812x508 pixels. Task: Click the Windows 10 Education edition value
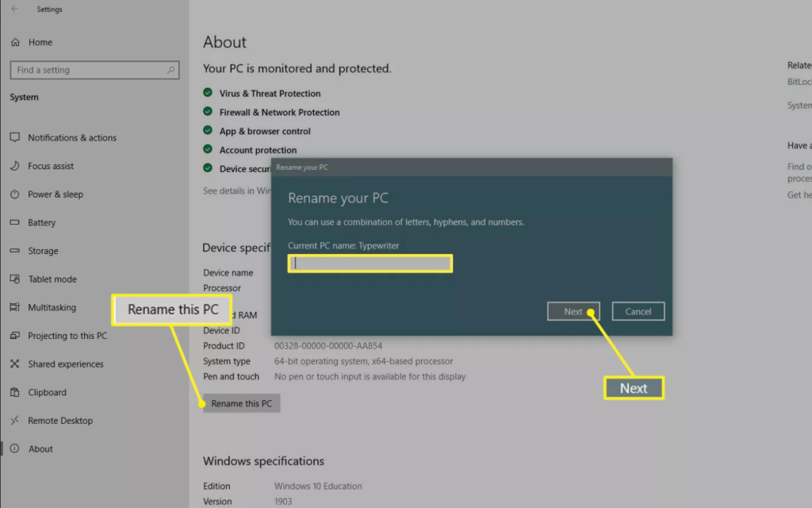pyautogui.click(x=318, y=487)
